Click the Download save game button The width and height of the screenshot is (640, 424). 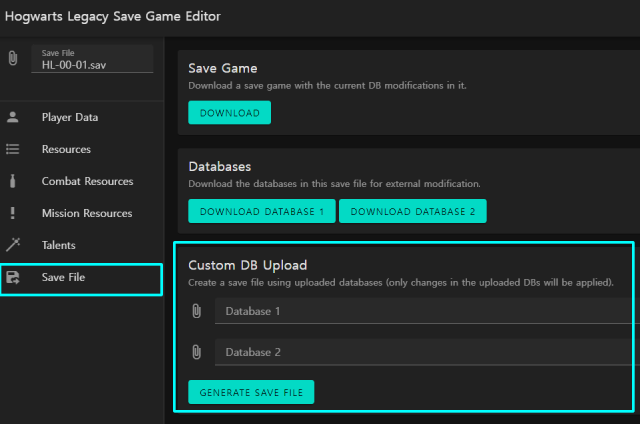click(229, 113)
